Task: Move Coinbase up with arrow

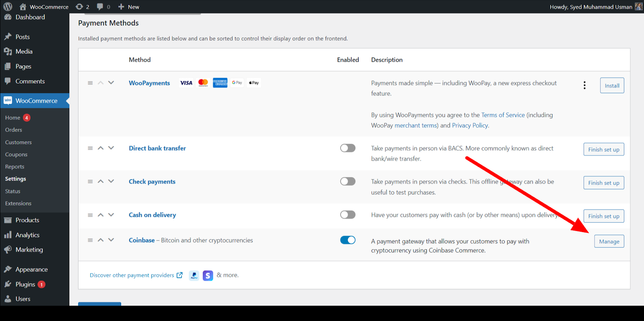Action: [101, 240]
